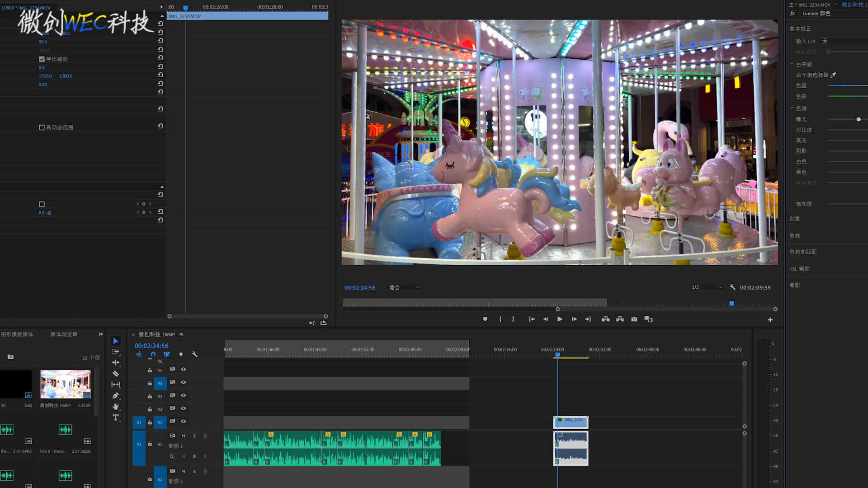Open timeline wrench settings
The height and width of the screenshot is (488, 868).
click(195, 354)
